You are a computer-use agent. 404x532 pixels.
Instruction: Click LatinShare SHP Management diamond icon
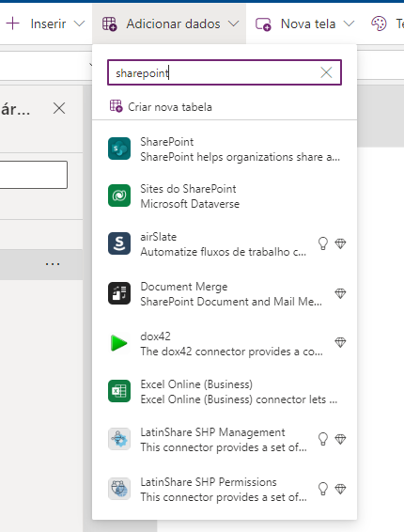coord(340,439)
